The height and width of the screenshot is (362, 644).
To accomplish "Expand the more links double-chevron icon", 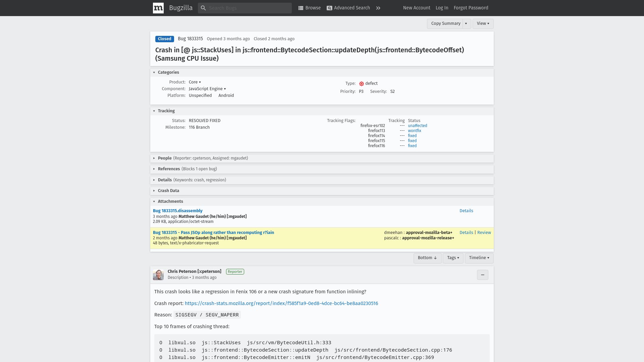I will pos(378,8).
